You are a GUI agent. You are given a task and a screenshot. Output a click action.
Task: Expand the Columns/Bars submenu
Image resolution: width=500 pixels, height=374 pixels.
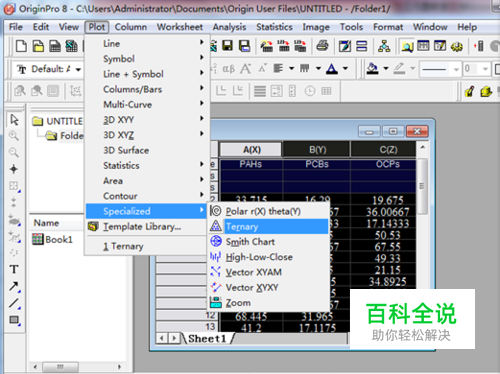pyautogui.click(x=148, y=89)
